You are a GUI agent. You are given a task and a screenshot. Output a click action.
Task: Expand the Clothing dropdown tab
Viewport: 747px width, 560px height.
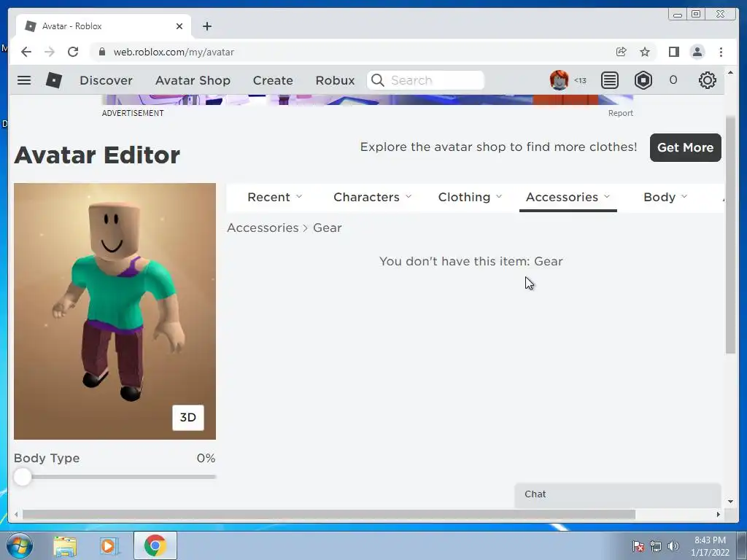coord(470,197)
